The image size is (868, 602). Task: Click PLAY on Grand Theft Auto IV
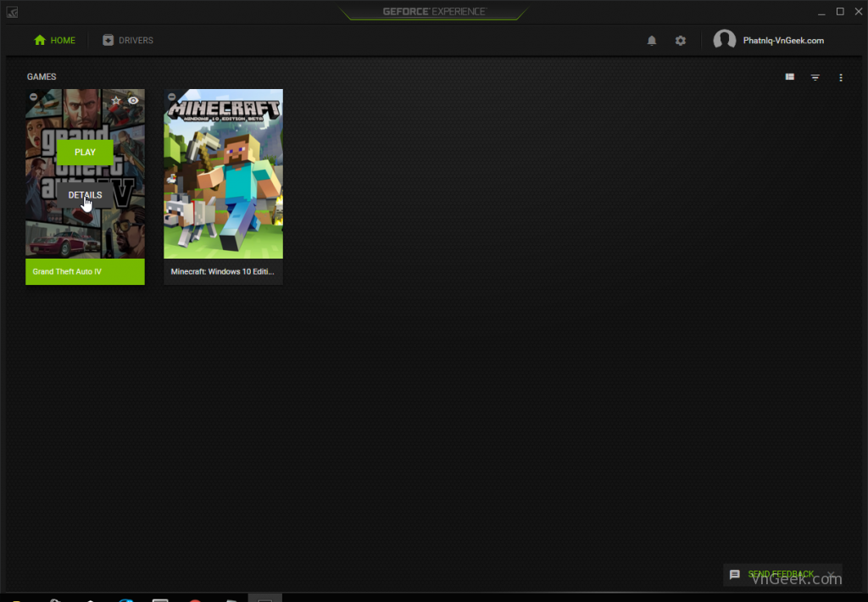point(86,153)
